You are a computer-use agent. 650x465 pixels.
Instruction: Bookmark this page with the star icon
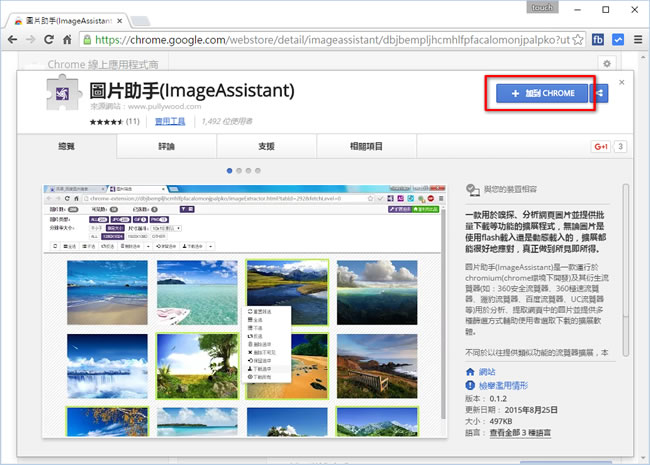(577, 40)
